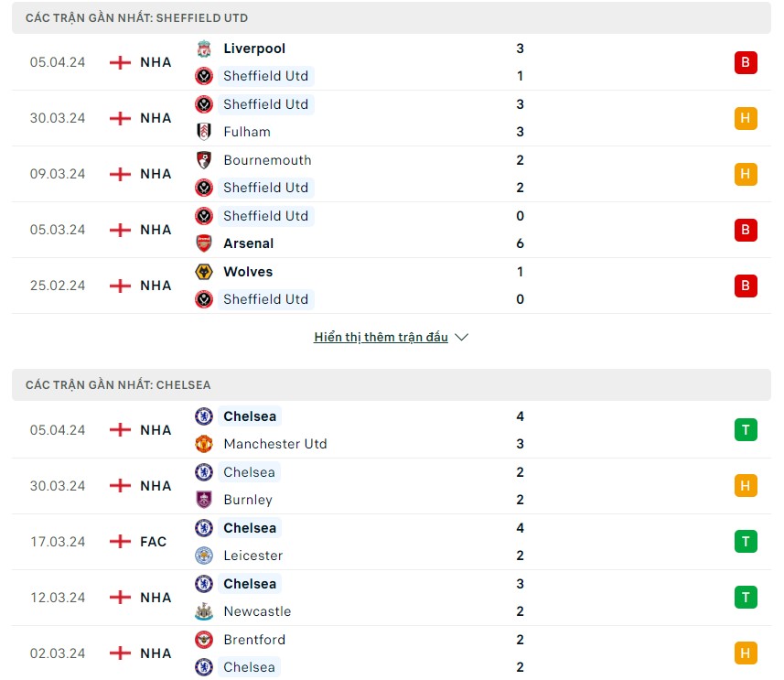
Task: Click the Liverpool club crest icon
Action: tap(204, 49)
